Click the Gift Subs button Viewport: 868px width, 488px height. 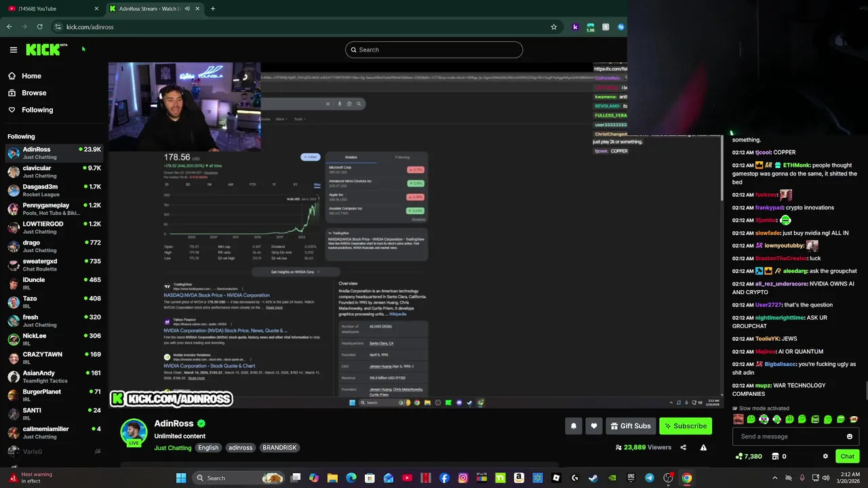[630, 426]
